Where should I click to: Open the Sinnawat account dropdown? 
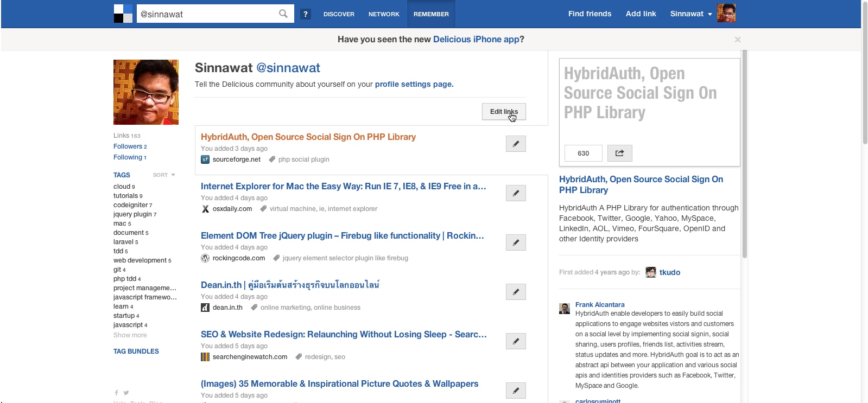(691, 14)
